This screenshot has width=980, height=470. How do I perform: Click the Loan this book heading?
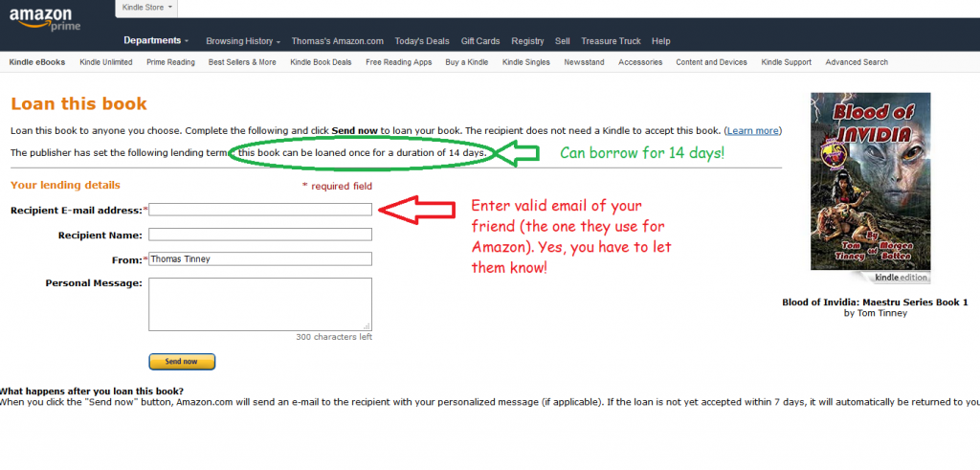pos(78,103)
